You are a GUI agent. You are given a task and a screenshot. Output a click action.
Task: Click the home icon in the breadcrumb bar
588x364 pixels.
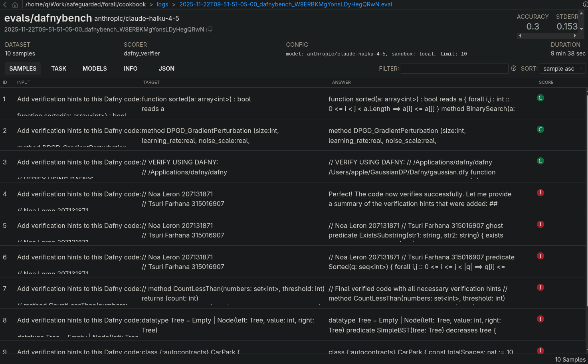(14, 4)
